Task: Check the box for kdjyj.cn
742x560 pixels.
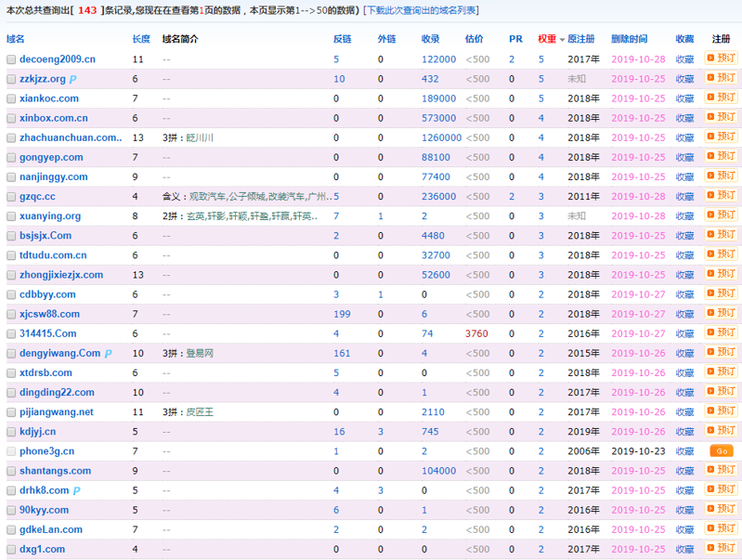Action: click(x=11, y=432)
